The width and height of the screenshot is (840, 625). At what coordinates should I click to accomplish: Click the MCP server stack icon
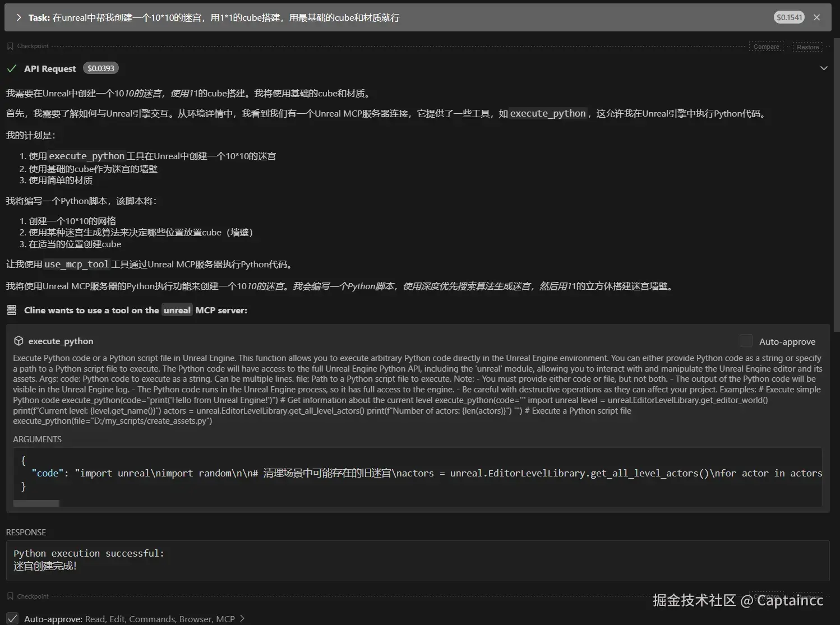click(12, 310)
